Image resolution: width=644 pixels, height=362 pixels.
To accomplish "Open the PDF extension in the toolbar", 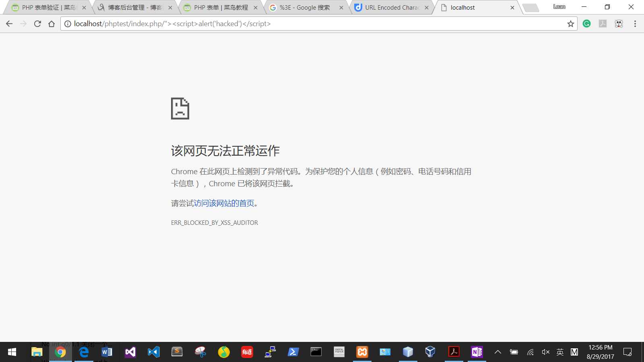I will tap(603, 24).
